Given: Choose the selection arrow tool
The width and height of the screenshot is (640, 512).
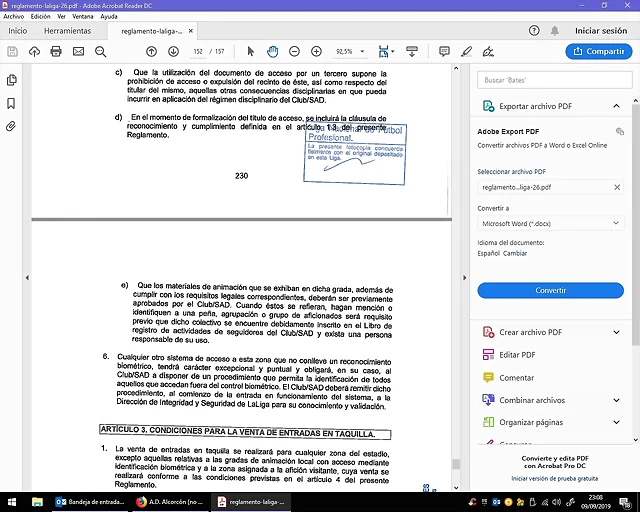Looking at the screenshot, I should (x=251, y=51).
